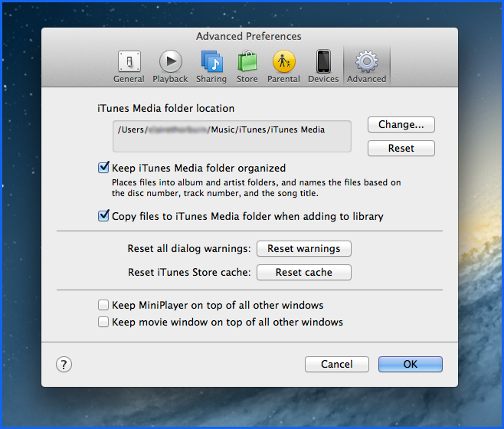Uncheck Keep iTunes Media folder organized
This screenshot has height=429, width=504.
pos(103,168)
